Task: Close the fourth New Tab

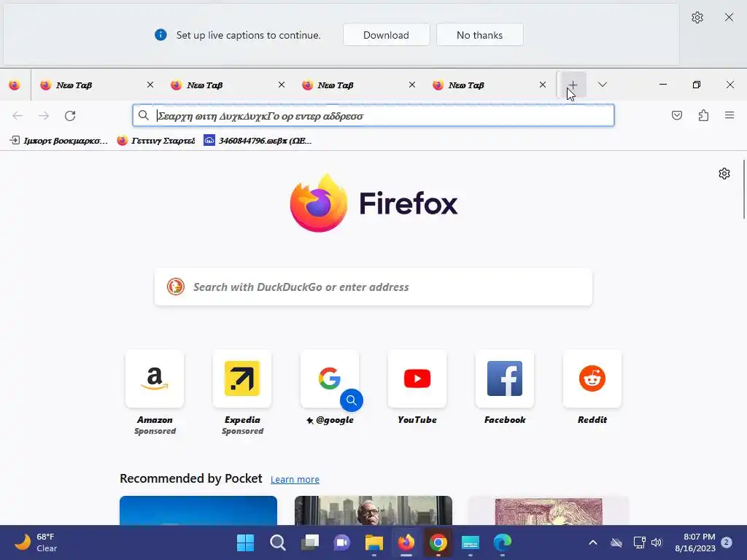Action: pos(543,85)
